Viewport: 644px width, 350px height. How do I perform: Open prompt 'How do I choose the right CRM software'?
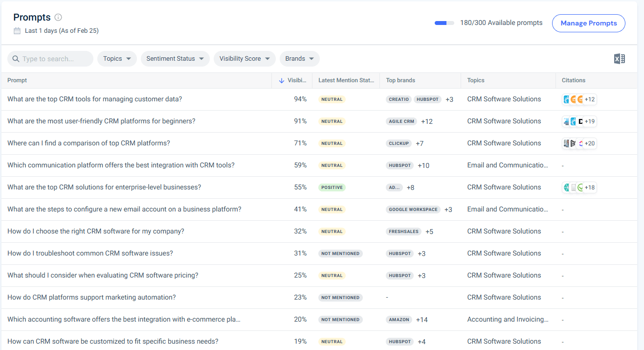[96, 232]
